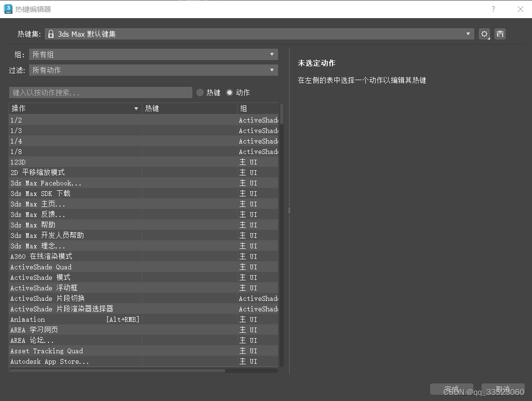
Task: Select the Animation [Alt+RMB] row
Action: (x=143, y=319)
